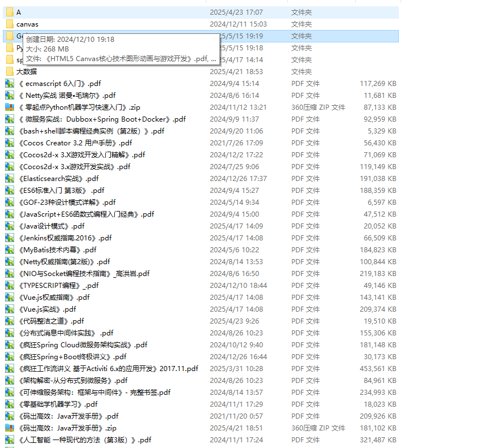Screen dimensions: 495x448
Task: Click size 117,269 KB of ecmascript file
Action: tap(378, 84)
